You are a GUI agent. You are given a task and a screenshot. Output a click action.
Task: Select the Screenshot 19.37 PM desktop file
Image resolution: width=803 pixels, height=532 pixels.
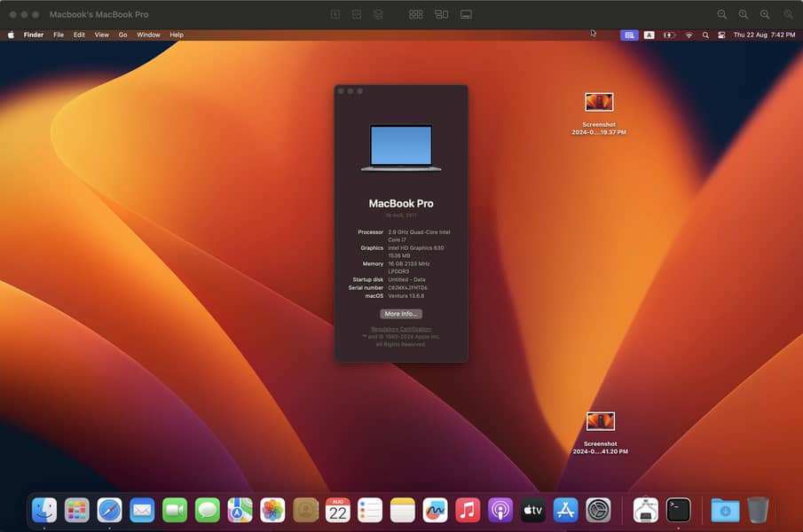tap(600, 103)
